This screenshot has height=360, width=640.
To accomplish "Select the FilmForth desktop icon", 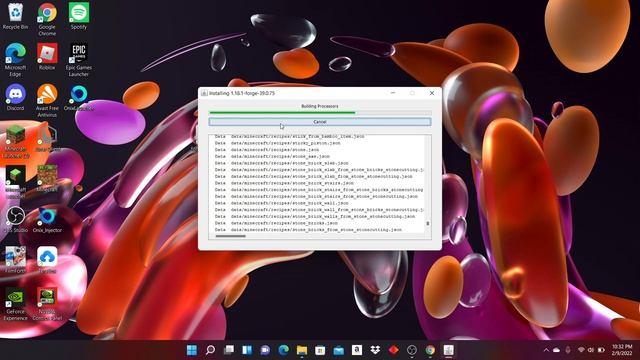I will 15,260.
